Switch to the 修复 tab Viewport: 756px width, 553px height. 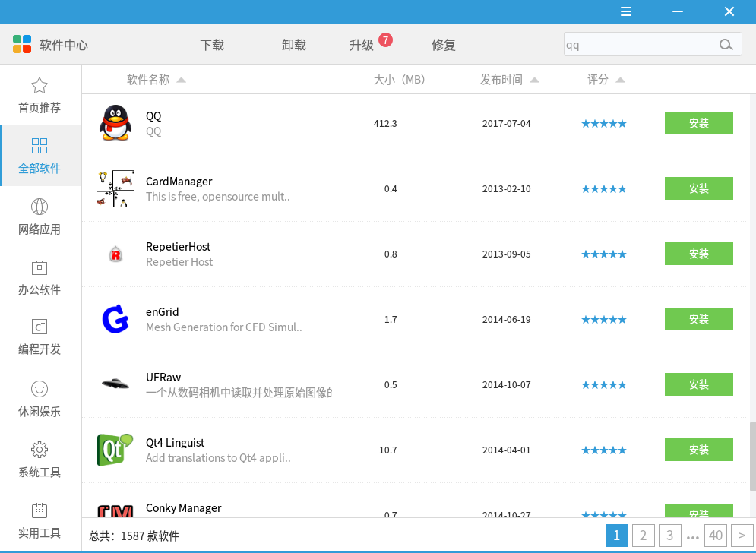coord(444,45)
